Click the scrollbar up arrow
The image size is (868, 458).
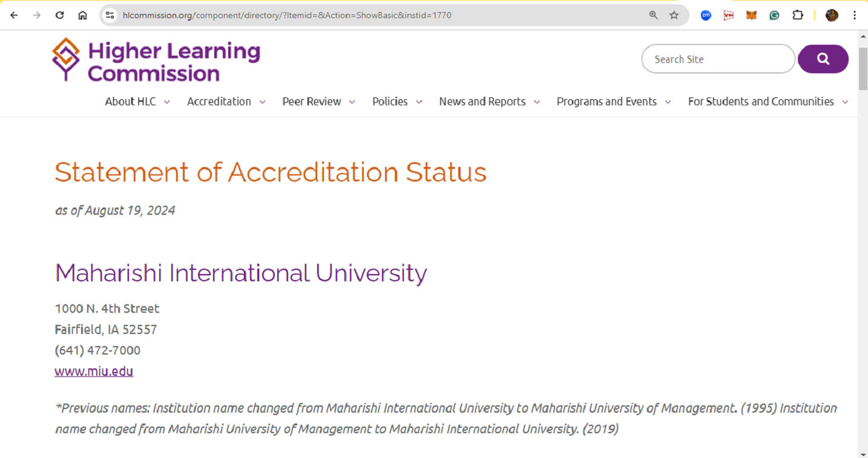[x=863, y=37]
